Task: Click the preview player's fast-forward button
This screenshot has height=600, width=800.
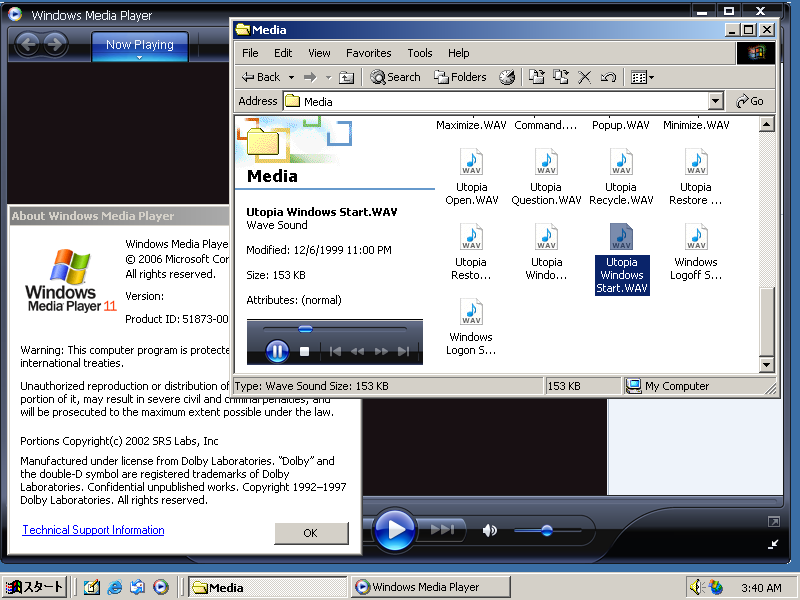Action: coord(381,351)
